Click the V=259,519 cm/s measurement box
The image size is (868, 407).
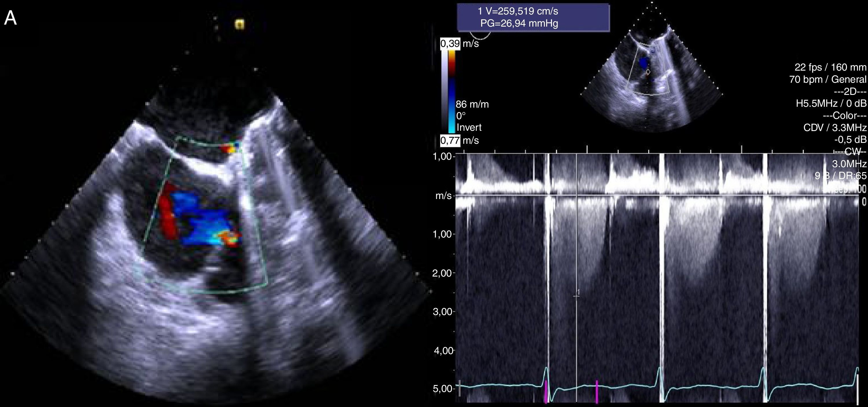point(518,11)
